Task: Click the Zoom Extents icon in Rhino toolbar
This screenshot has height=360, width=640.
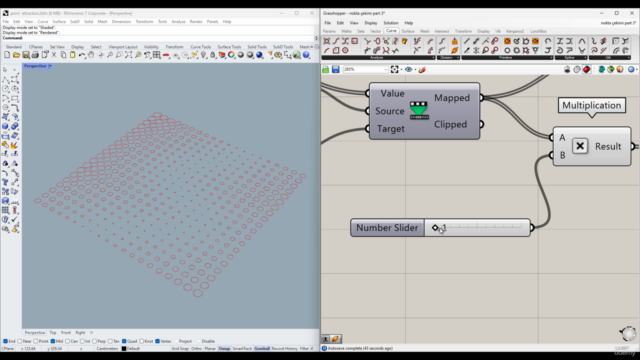Action: click(129, 55)
